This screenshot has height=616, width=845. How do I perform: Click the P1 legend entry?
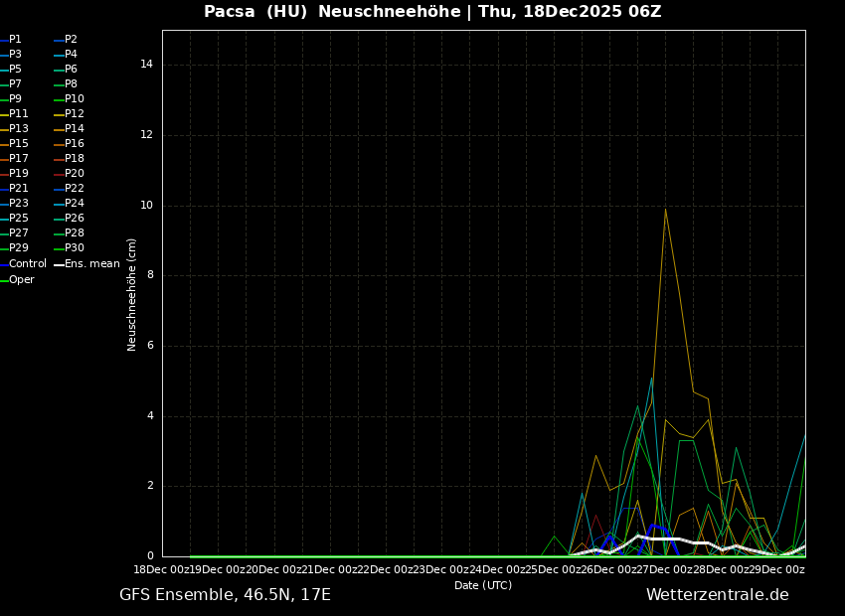click(15, 40)
